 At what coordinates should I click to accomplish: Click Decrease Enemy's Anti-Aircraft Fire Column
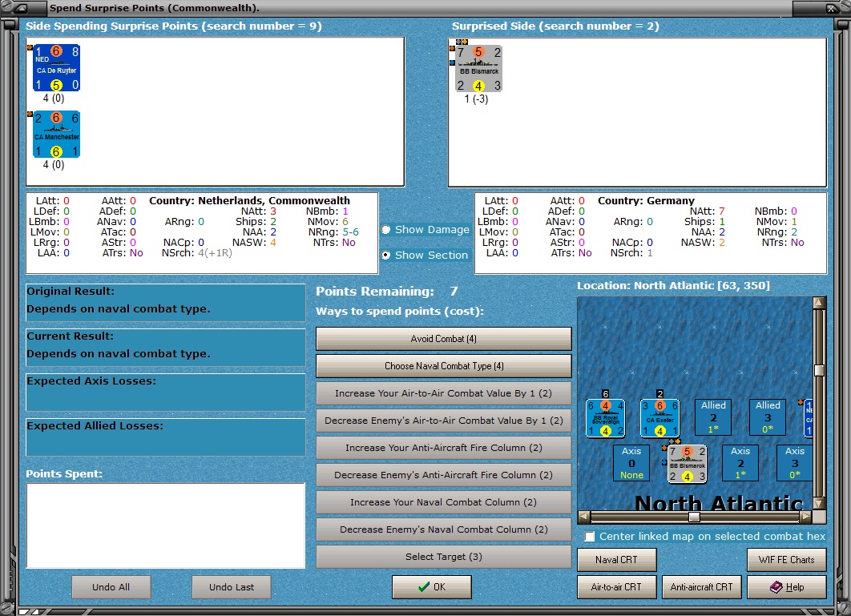tap(443, 475)
